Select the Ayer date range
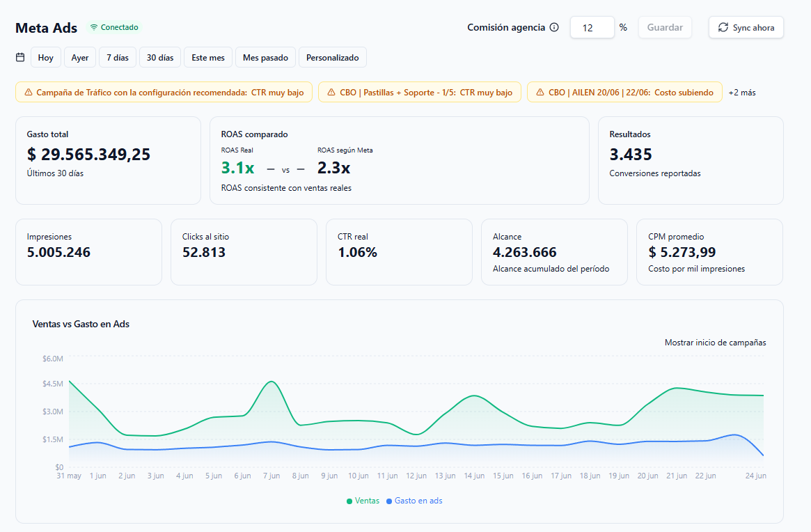 79,57
